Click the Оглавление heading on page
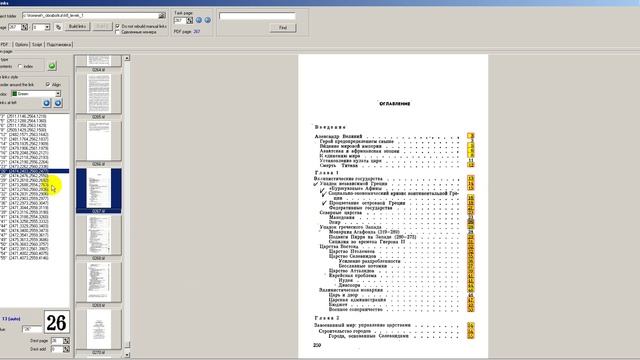The width and height of the screenshot is (640, 360). point(395,104)
